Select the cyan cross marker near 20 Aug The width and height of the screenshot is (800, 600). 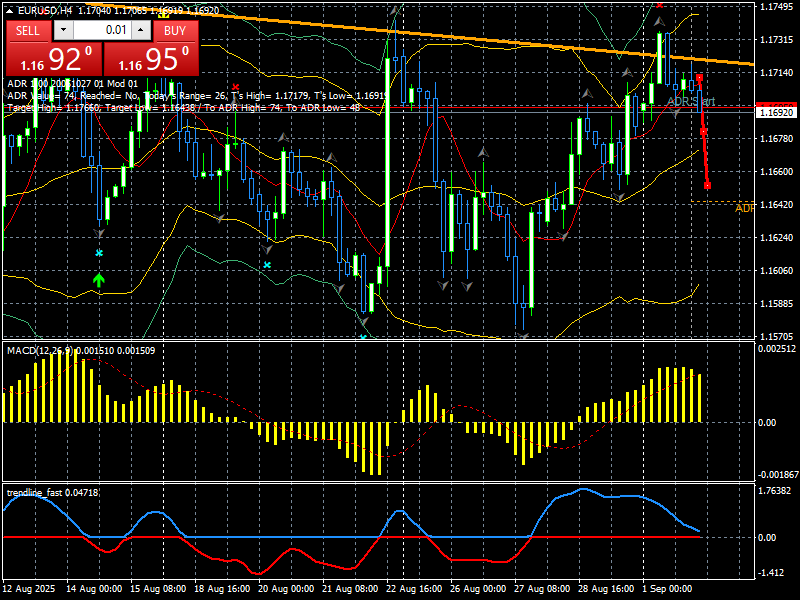pos(267,265)
